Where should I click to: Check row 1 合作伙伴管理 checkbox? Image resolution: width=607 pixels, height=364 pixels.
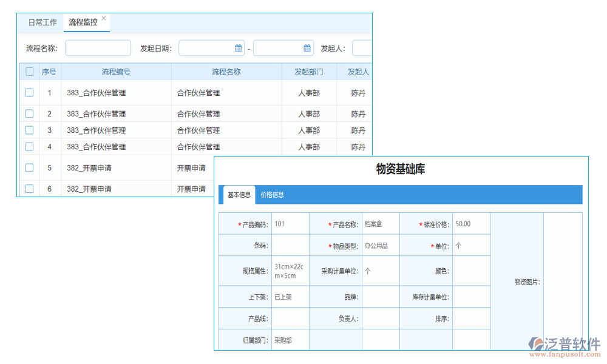29,93
